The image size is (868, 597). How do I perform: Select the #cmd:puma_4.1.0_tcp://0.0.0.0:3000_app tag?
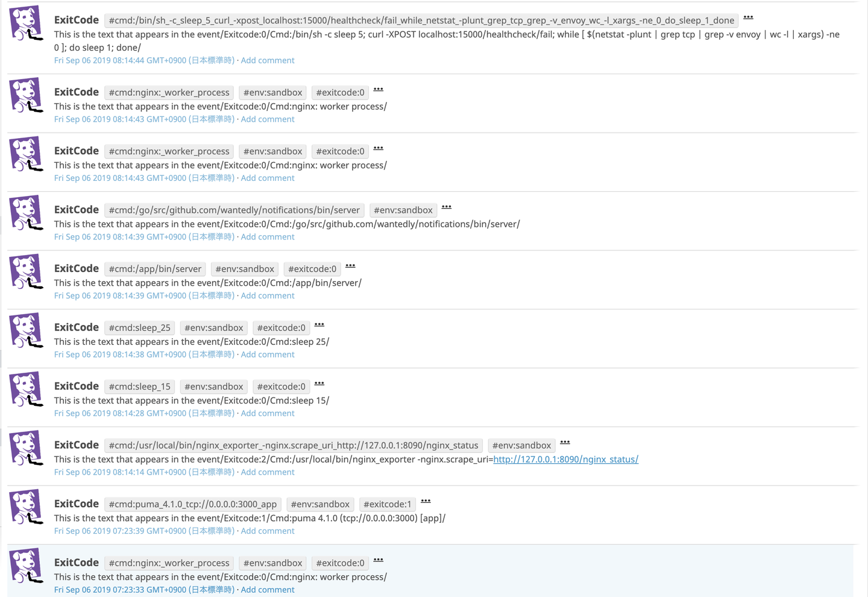pyautogui.click(x=193, y=504)
